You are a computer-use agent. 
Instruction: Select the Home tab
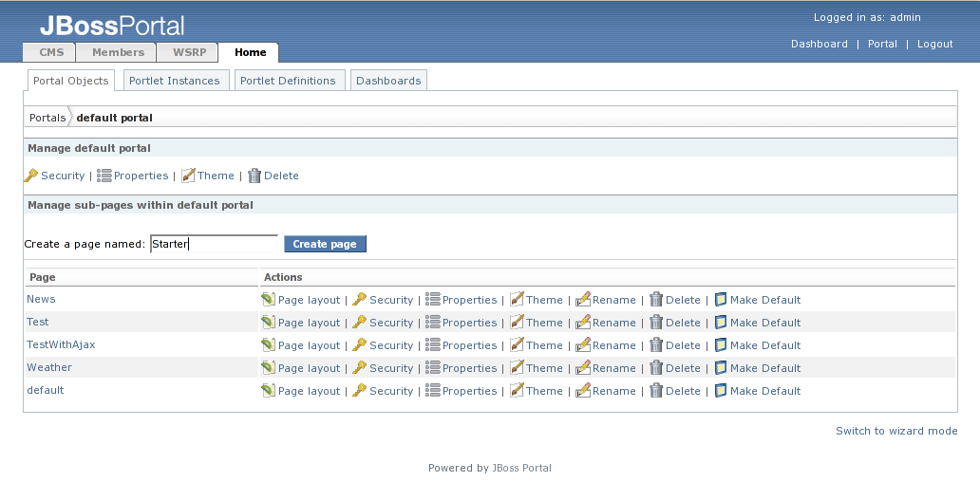(251, 52)
